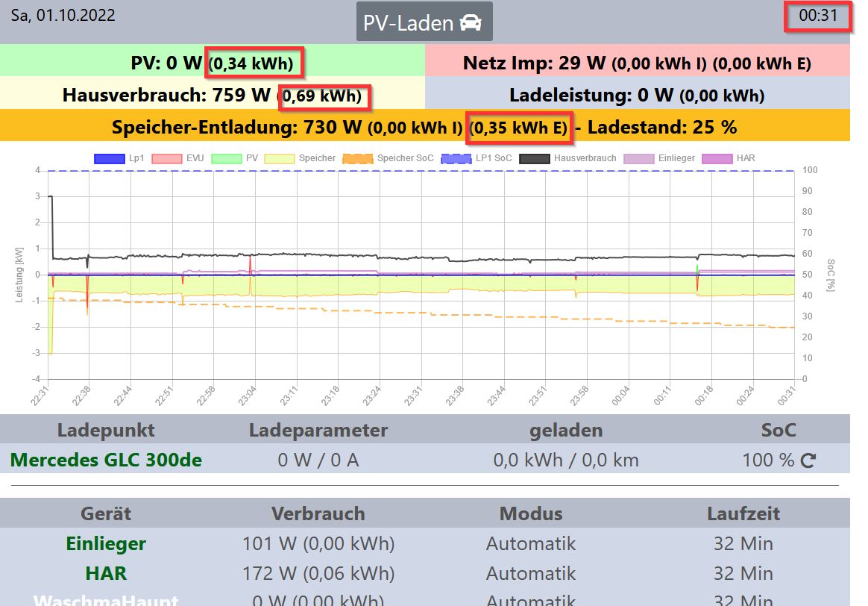Click the Laufzeit column header
The image size is (868, 606).
[x=743, y=513]
